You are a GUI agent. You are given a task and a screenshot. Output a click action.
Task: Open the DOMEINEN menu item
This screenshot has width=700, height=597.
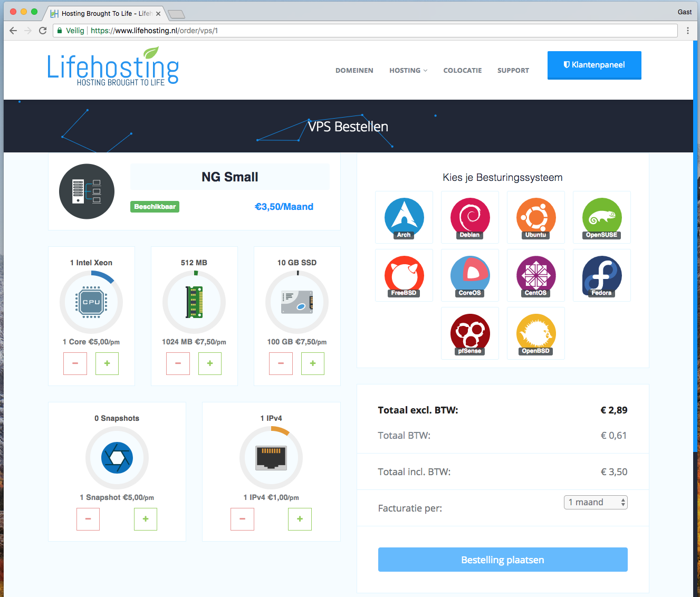pyautogui.click(x=354, y=70)
